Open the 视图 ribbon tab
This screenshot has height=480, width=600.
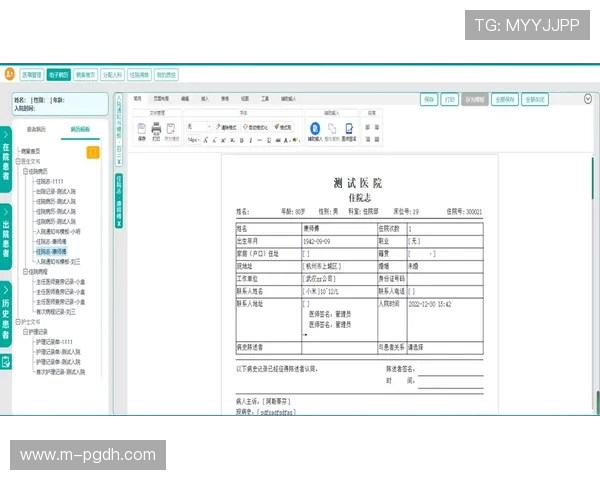click(x=245, y=99)
